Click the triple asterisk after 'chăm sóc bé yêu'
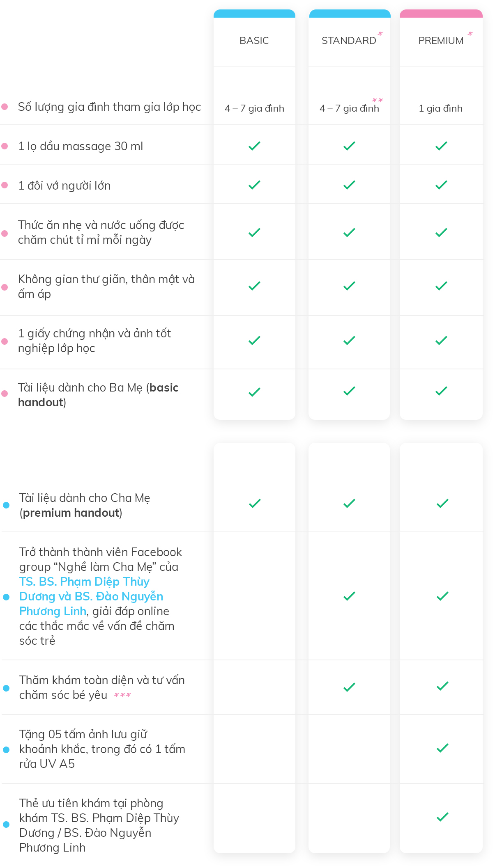This screenshot has width=495, height=868. coord(122,695)
